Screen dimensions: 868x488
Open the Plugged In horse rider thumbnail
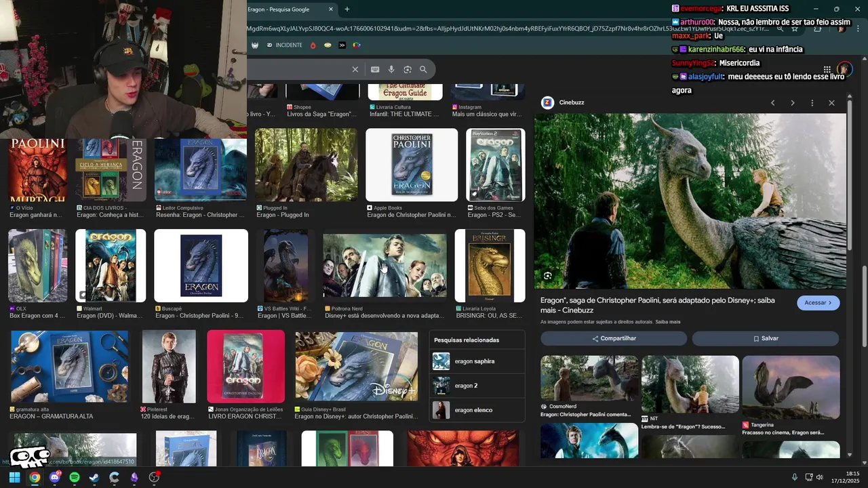tap(306, 165)
